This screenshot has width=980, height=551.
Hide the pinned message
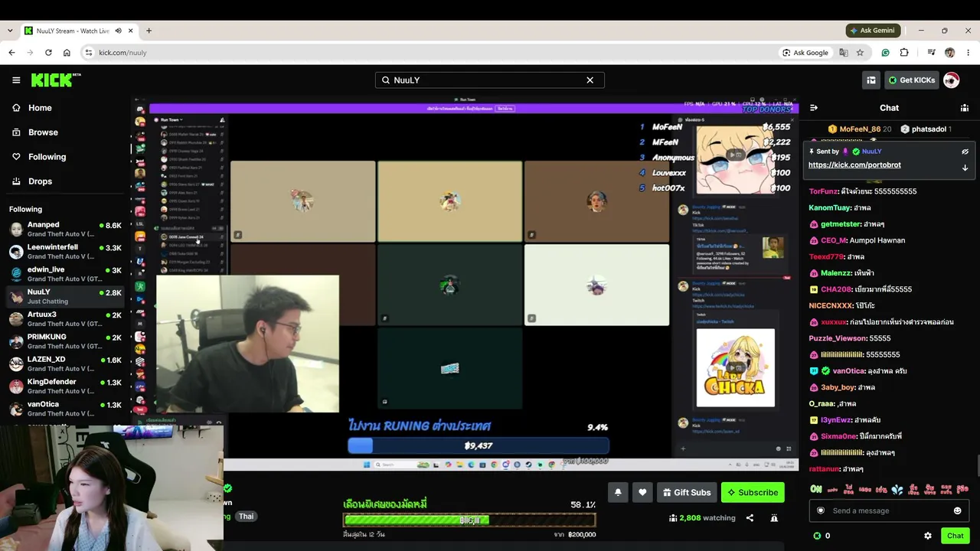tap(965, 152)
